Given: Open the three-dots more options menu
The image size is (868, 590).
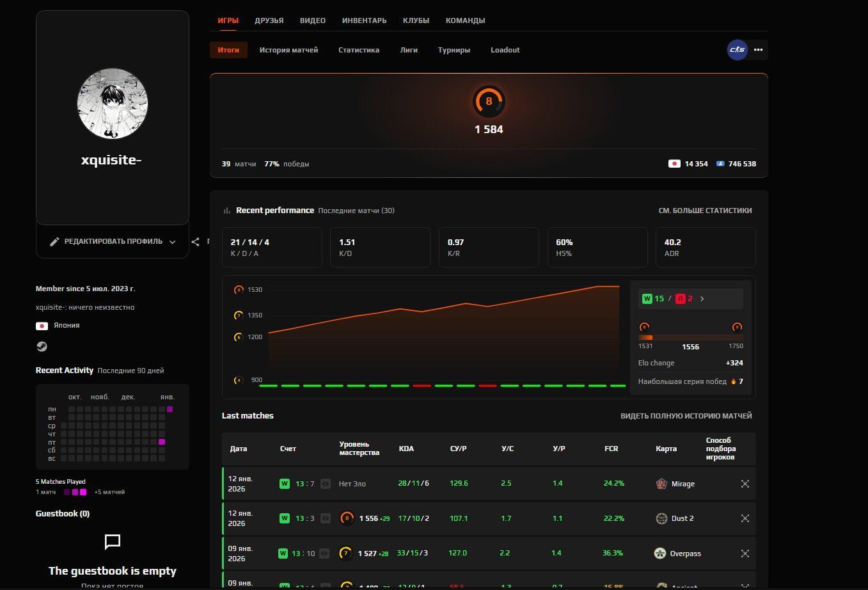Looking at the screenshot, I should (x=758, y=50).
